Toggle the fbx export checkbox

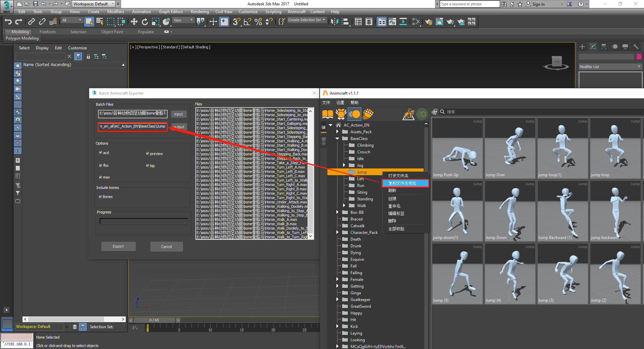101,165
